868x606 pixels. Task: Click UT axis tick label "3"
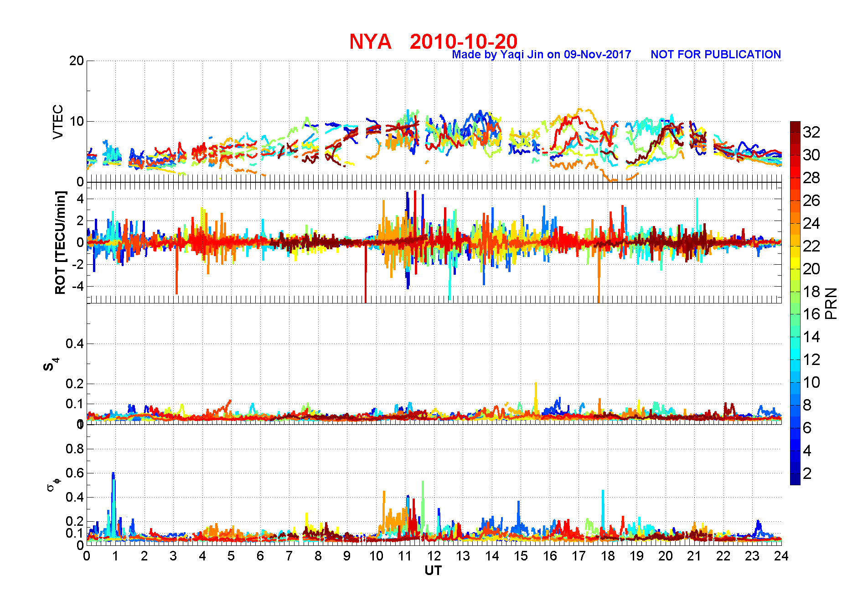[x=173, y=556]
